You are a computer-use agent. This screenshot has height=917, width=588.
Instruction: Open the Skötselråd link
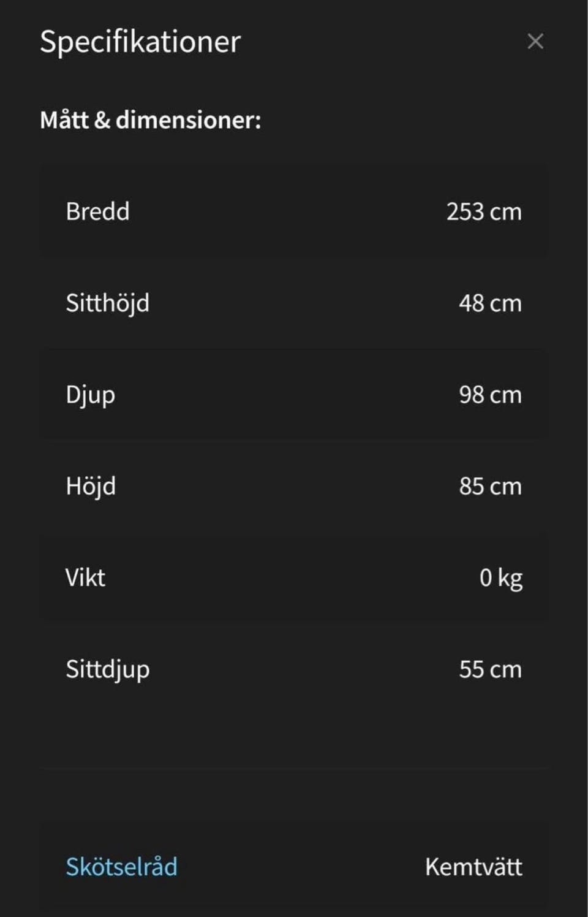pos(121,866)
